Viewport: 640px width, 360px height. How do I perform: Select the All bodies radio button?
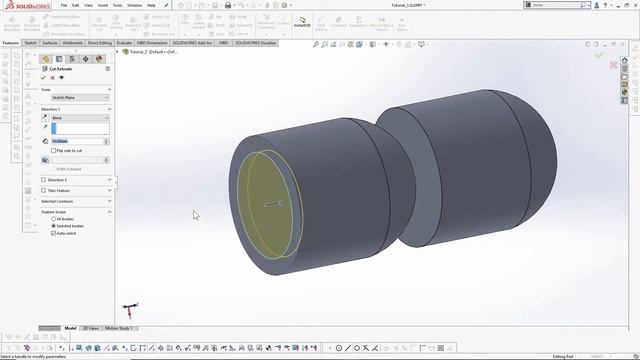[53, 219]
